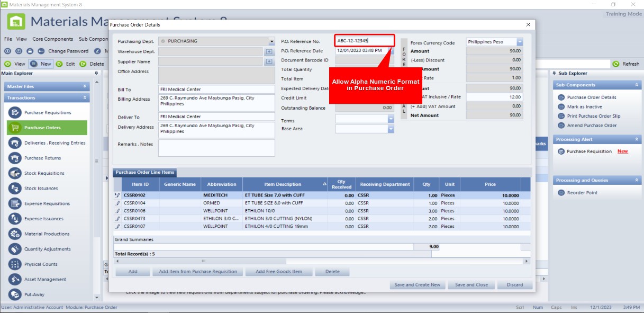Image resolution: width=644 pixels, height=313 pixels.
Task: Click the Reorder Point query icon
Action: click(561, 193)
